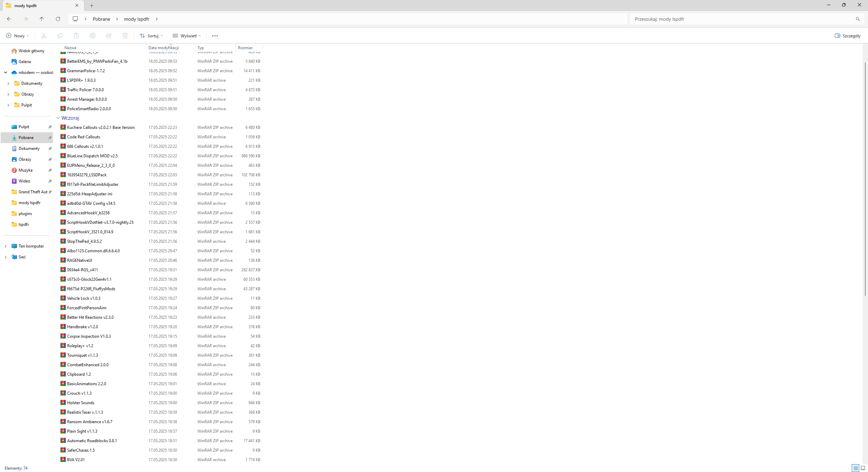This screenshot has height=472, width=868.
Task: Navigate back to previous folder
Action: pos(9,19)
